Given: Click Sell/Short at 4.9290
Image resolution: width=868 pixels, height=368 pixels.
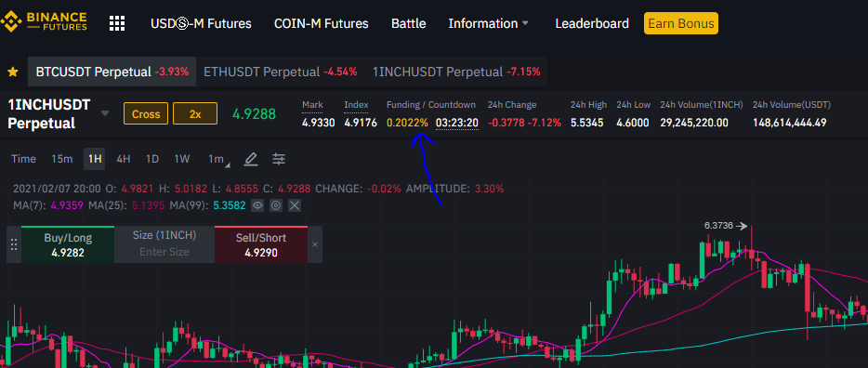Looking at the screenshot, I should click(261, 244).
